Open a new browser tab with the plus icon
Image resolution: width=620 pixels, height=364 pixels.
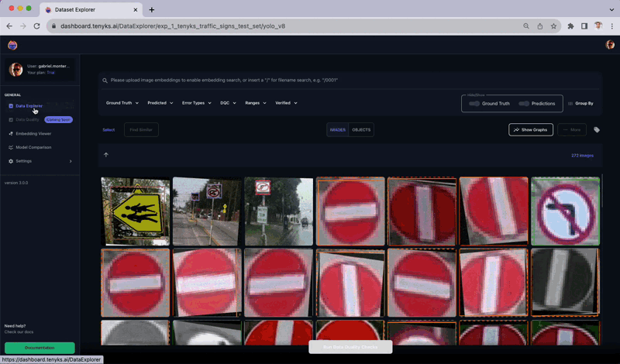(151, 9)
